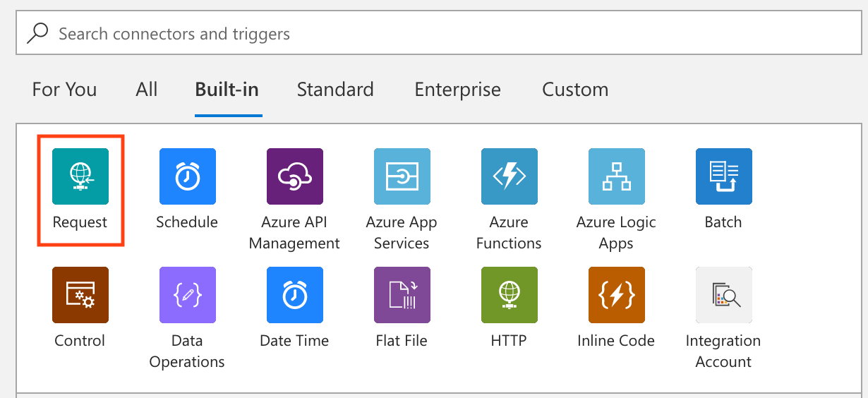Select the Azure App Services icon

coord(402,176)
